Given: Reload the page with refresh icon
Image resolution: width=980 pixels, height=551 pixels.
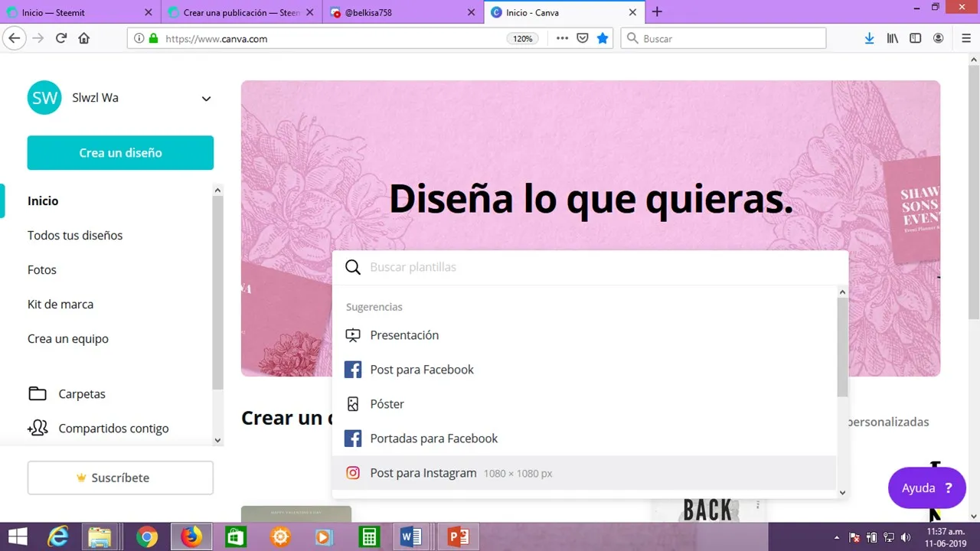Looking at the screenshot, I should click(x=61, y=38).
